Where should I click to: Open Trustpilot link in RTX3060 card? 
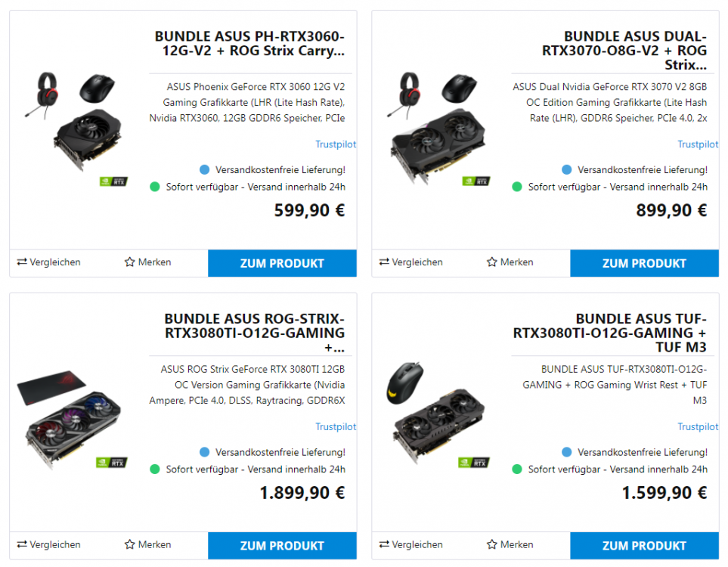[335, 144]
